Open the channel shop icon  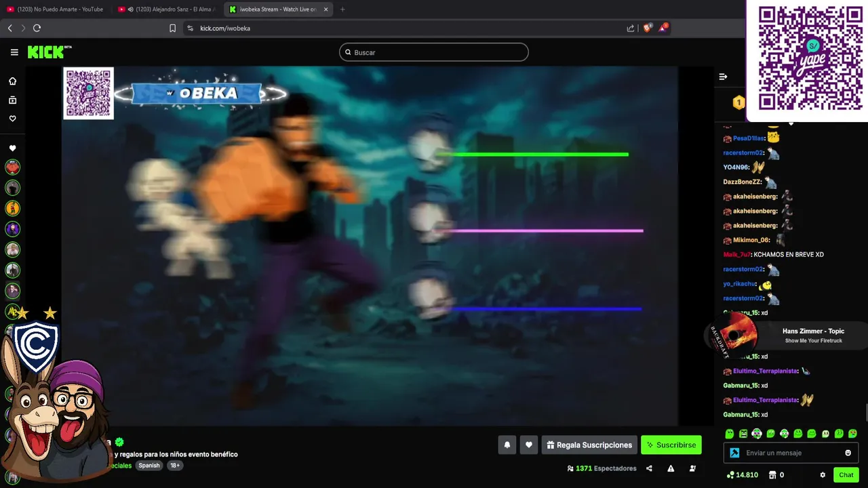(773, 475)
